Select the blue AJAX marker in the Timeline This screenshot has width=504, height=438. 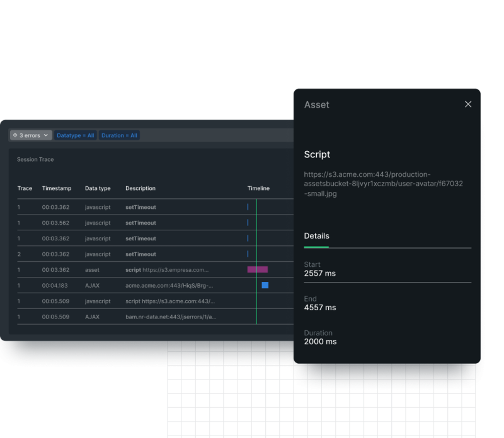(265, 285)
